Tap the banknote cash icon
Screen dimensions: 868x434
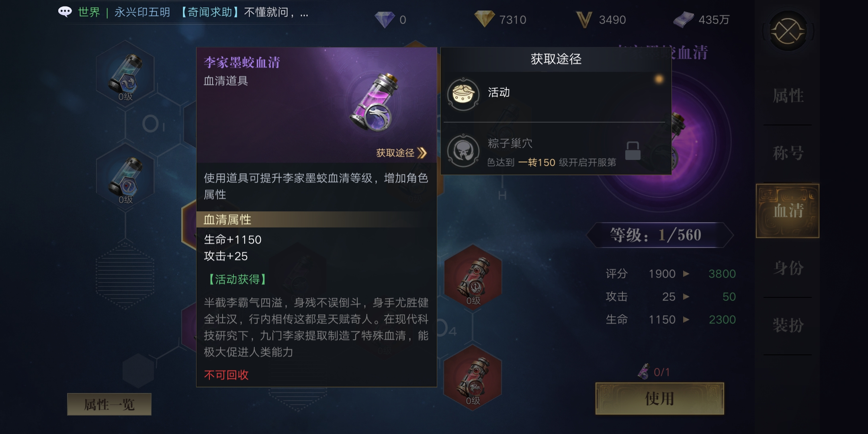click(684, 19)
